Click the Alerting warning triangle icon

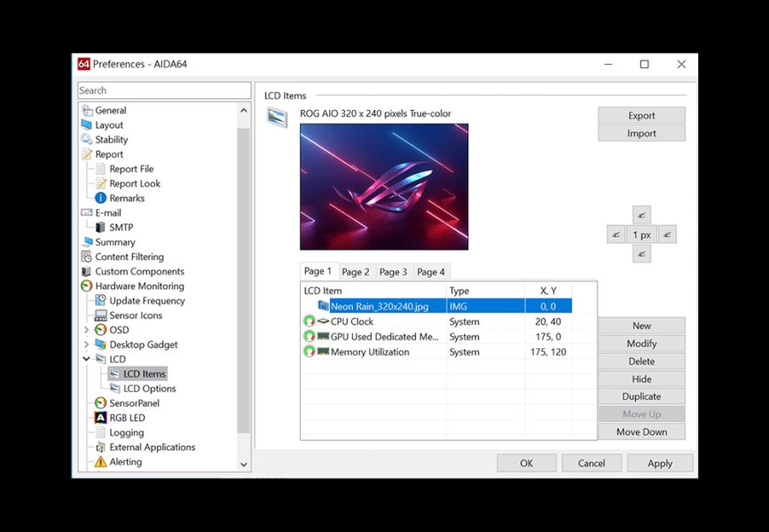tap(100, 462)
